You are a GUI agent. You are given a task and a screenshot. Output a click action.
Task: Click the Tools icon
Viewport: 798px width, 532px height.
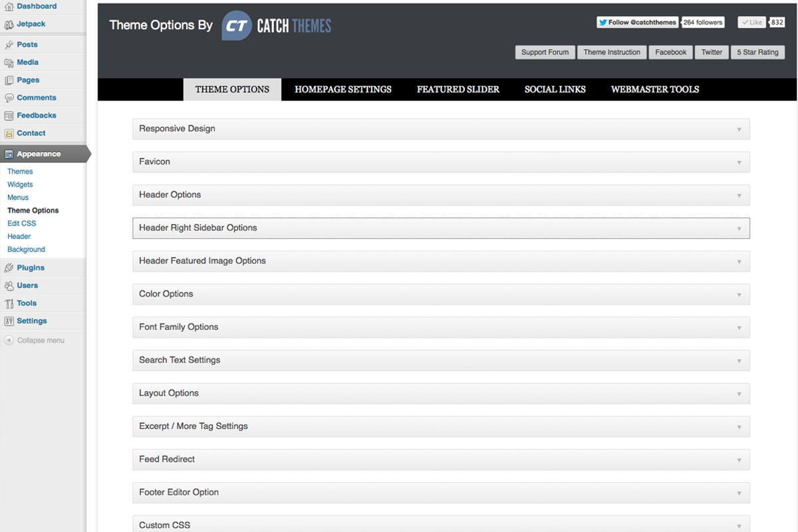9,303
